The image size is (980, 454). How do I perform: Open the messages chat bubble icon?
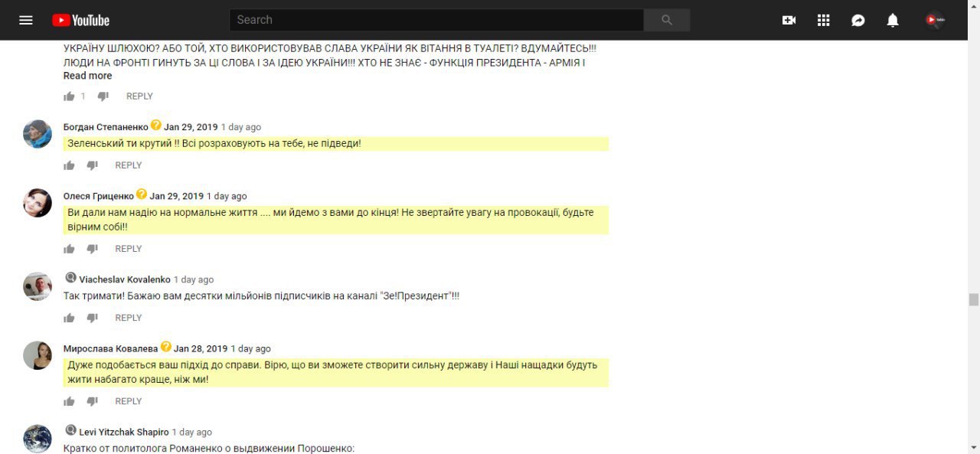858,21
